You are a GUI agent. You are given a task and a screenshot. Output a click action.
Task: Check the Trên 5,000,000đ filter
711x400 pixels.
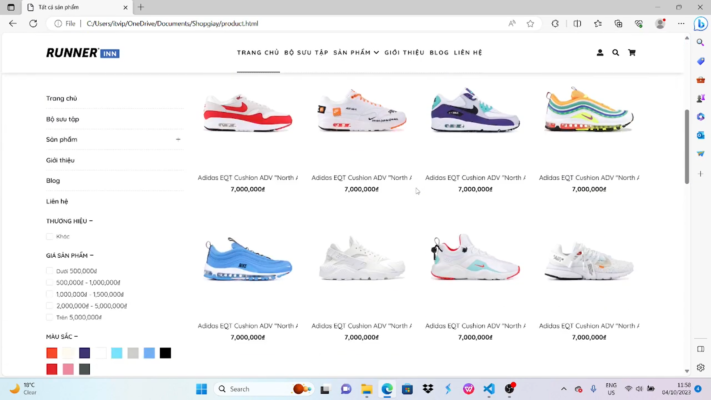click(x=49, y=317)
